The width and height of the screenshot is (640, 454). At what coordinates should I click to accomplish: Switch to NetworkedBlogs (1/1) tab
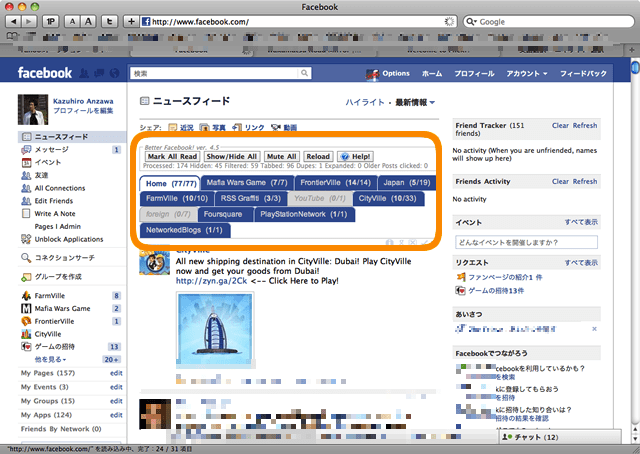(x=184, y=230)
